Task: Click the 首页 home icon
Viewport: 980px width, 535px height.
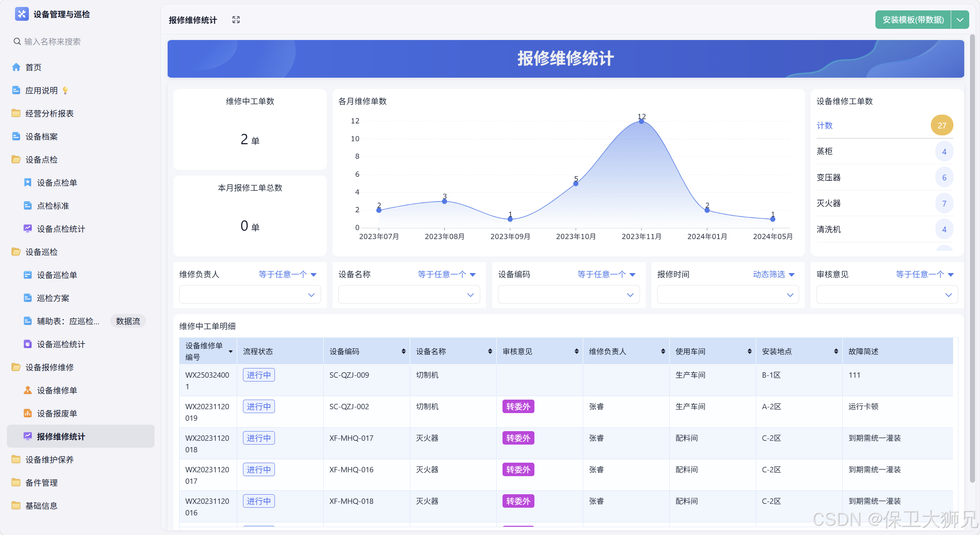Action: click(x=16, y=67)
